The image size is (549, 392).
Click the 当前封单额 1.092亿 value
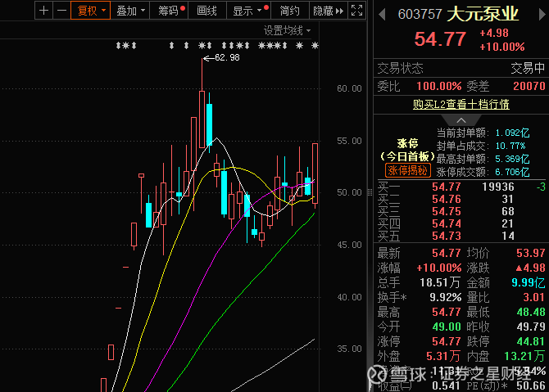point(512,133)
